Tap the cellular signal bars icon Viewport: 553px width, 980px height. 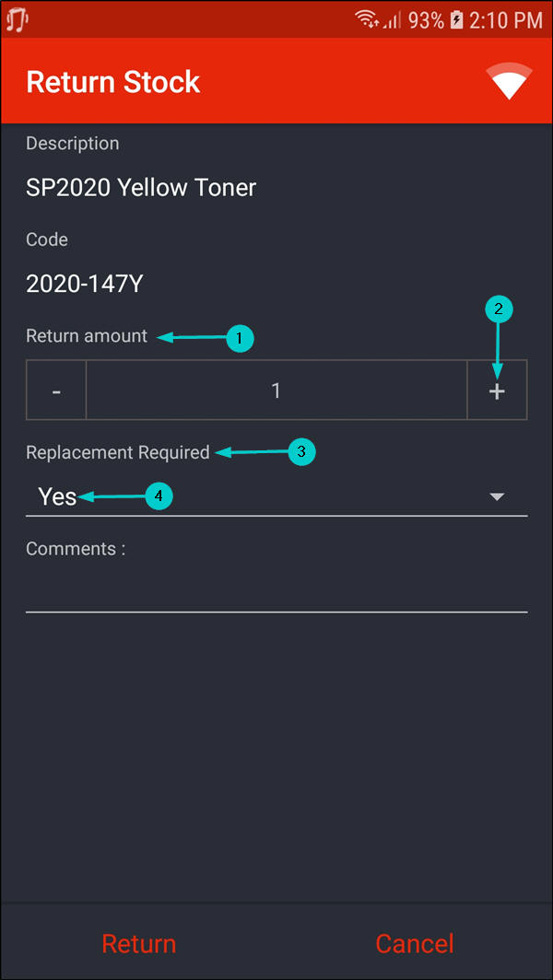click(394, 19)
